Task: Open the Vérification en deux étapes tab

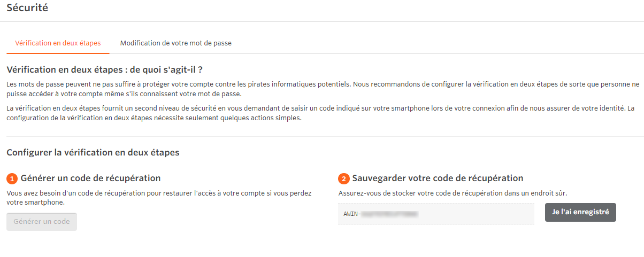Action: (x=58, y=43)
